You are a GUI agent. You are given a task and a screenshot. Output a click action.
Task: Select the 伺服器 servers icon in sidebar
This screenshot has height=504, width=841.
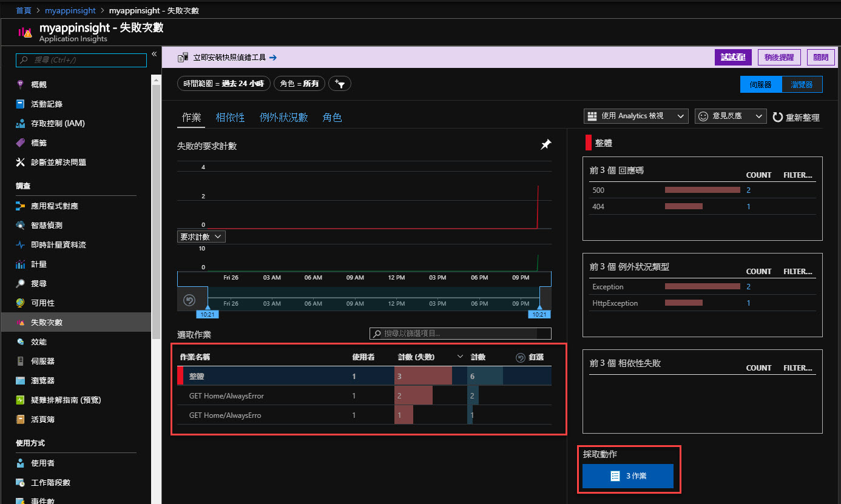21,361
